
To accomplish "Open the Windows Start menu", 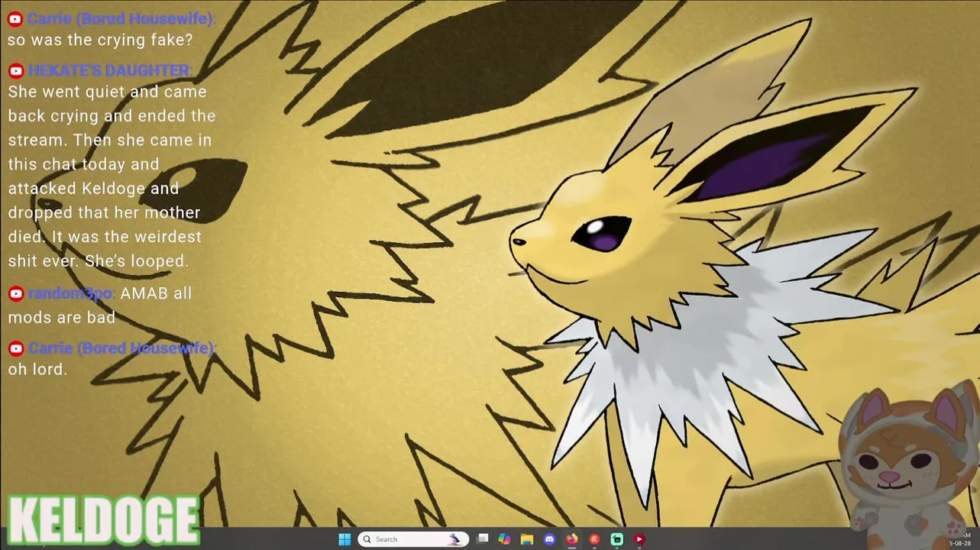I will 344,539.
